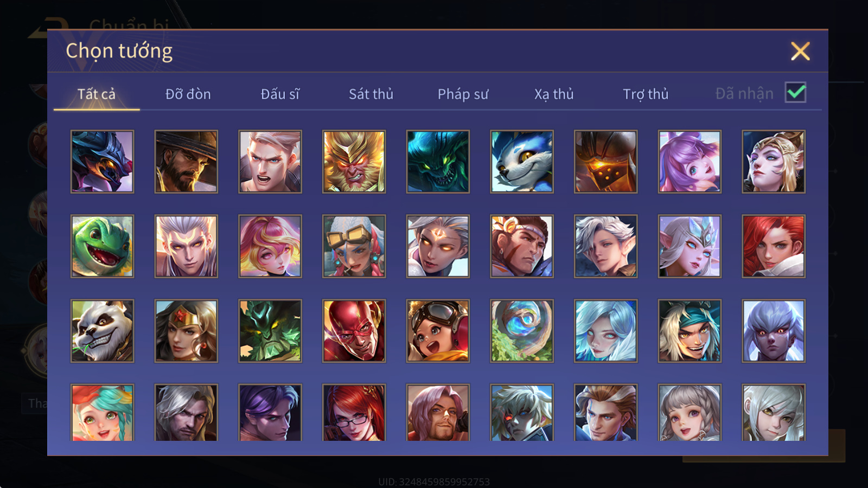
Task: Choose the Monkey King golden-crowned hero
Action: tap(354, 162)
